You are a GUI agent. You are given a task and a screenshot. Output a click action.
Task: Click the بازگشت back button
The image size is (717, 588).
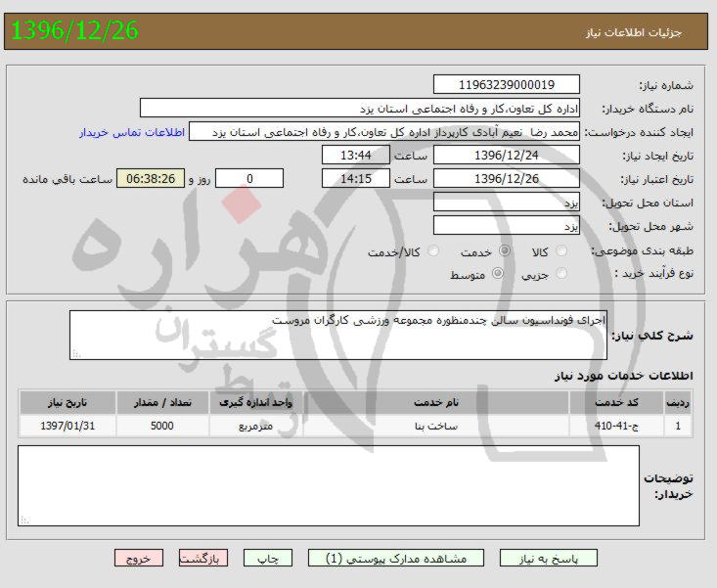(x=203, y=559)
